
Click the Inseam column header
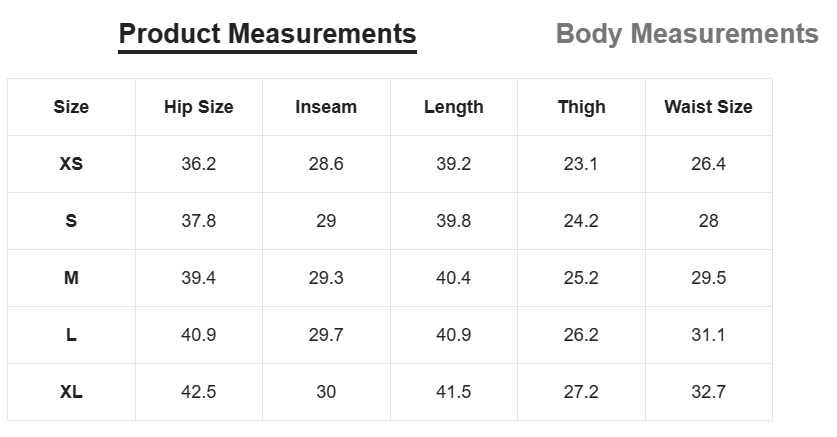point(326,107)
